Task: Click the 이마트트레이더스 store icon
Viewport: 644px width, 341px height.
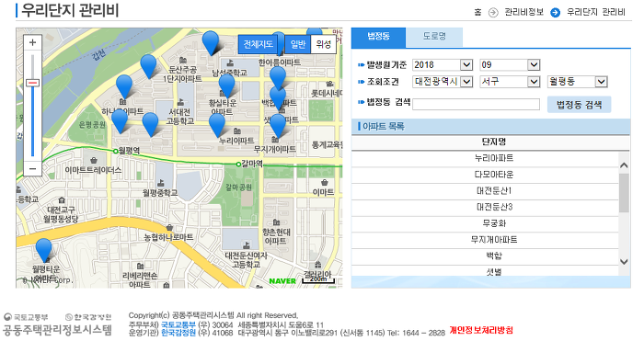Action: click(x=94, y=160)
